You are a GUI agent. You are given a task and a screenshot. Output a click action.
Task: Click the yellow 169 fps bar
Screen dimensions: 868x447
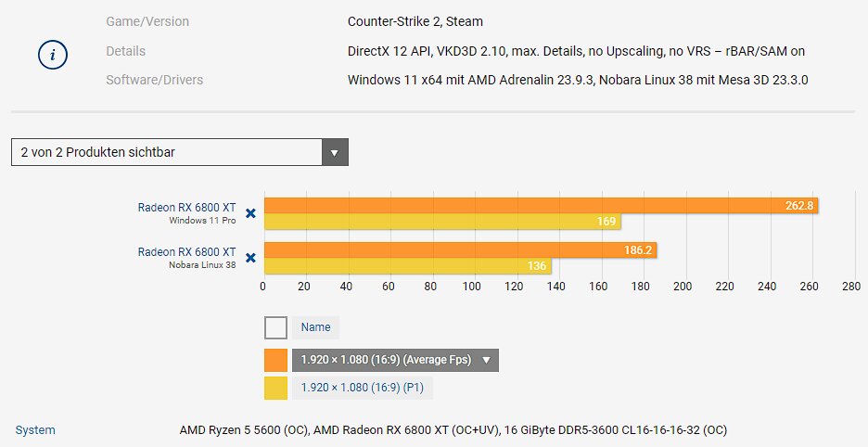[x=442, y=222]
